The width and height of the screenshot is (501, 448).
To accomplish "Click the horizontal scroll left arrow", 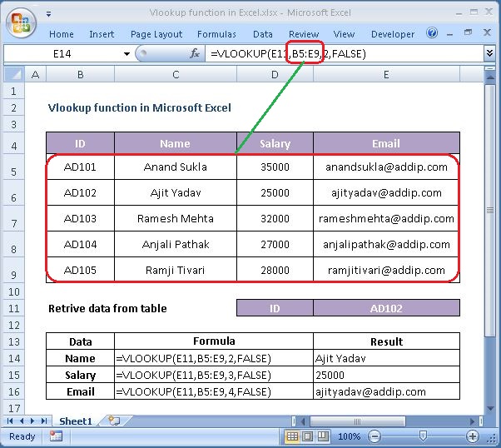I will click(303, 421).
